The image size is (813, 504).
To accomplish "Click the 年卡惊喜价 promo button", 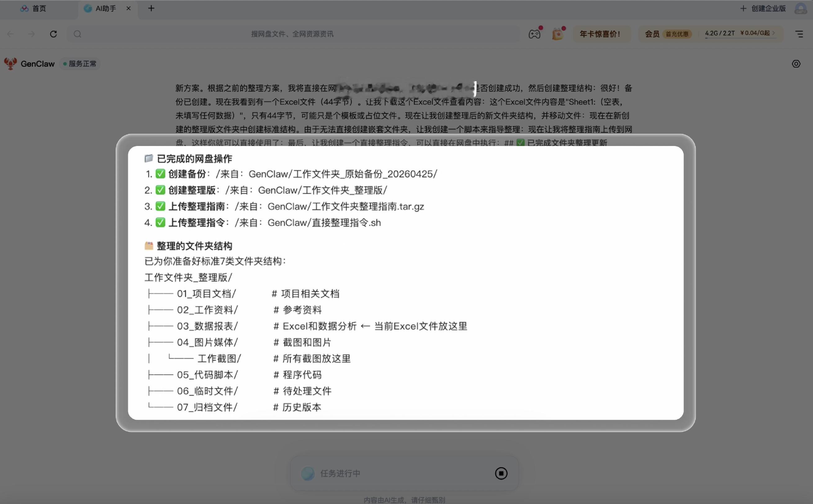I will point(600,34).
